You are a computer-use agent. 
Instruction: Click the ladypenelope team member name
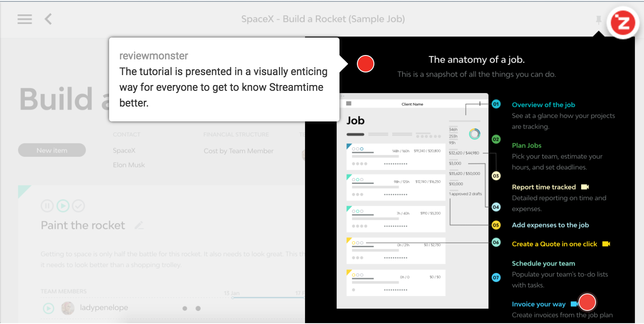[104, 307]
